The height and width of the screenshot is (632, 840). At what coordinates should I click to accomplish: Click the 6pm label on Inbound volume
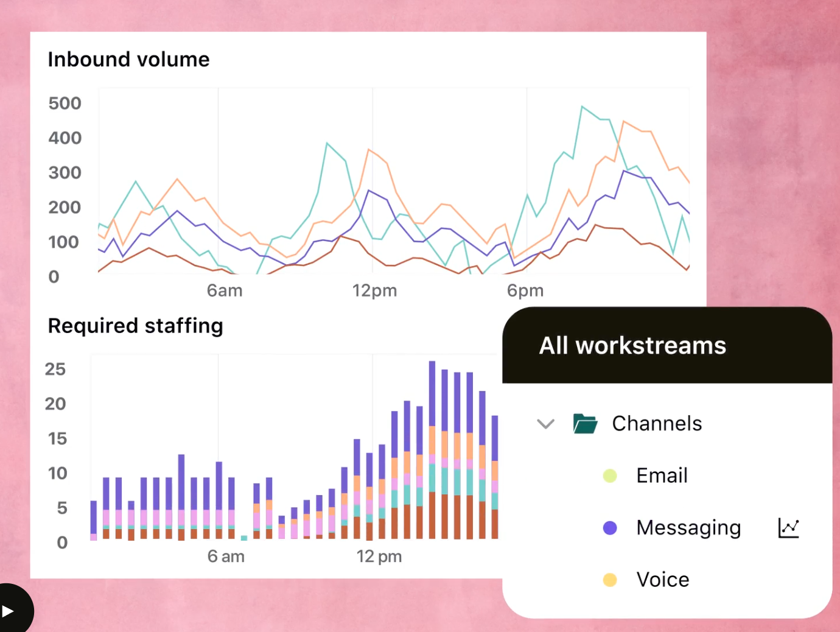pyautogui.click(x=525, y=291)
